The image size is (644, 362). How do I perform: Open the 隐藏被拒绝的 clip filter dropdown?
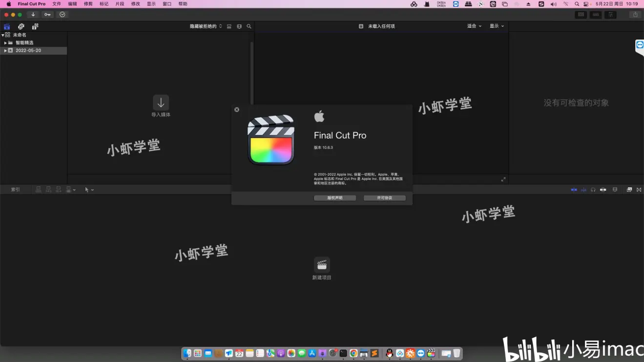(206, 26)
